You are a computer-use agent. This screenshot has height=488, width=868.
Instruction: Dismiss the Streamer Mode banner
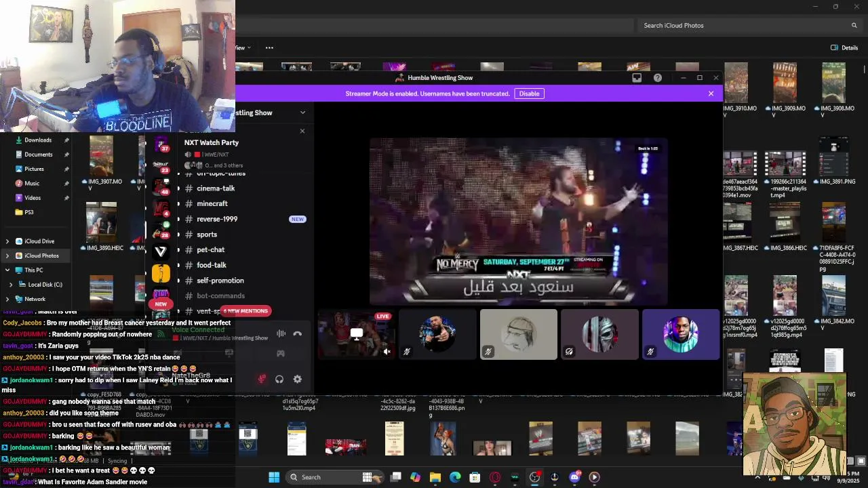(711, 94)
